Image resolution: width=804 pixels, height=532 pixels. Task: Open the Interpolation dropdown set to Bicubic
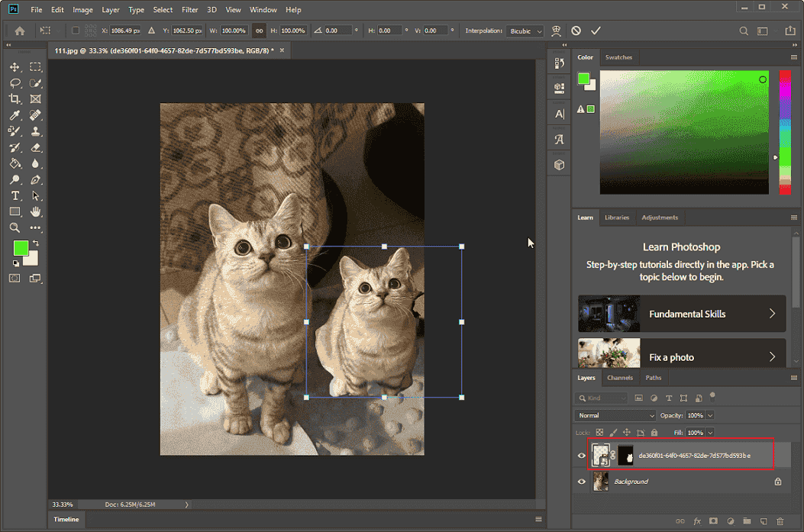(x=524, y=31)
